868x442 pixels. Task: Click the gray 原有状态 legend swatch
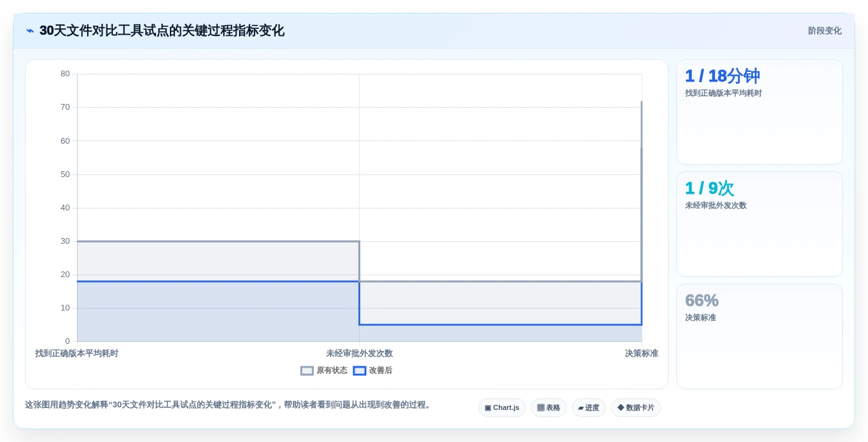click(x=307, y=370)
